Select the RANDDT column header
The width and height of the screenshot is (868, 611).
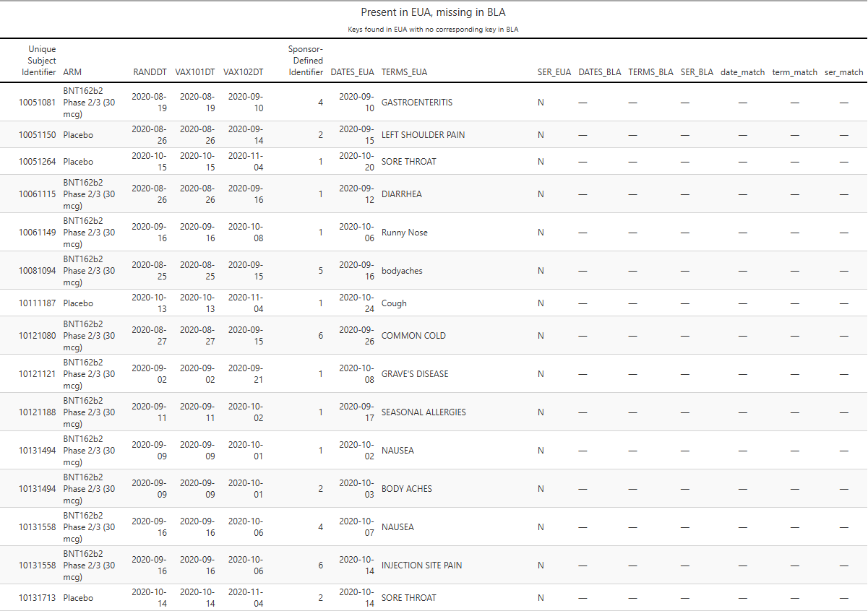pos(150,72)
